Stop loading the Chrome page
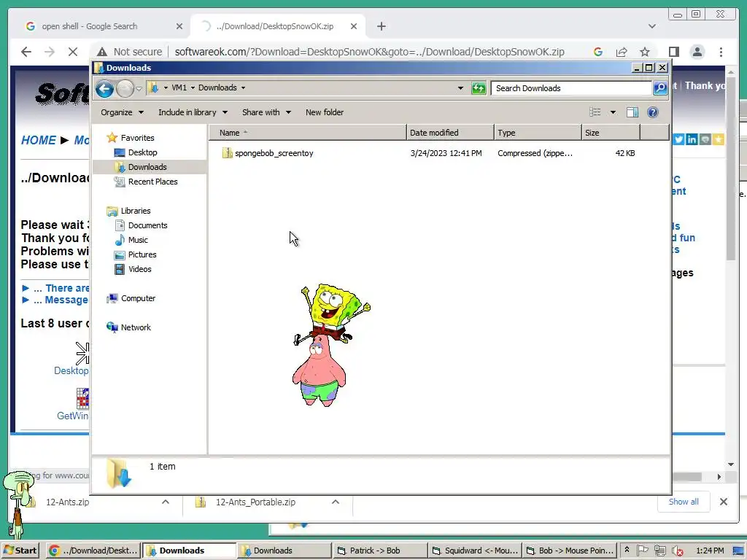This screenshot has width=747, height=560. tap(73, 52)
